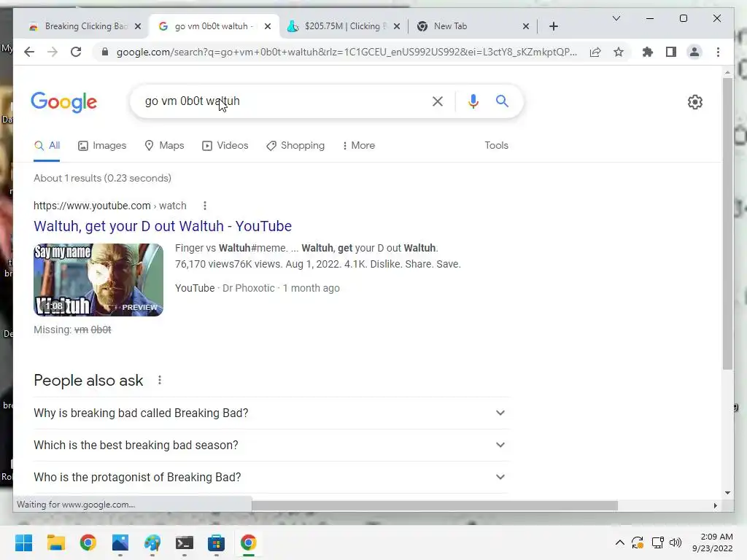
Task: Click the youtube.com watch URL breadcrumb
Action: click(x=110, y=206)
